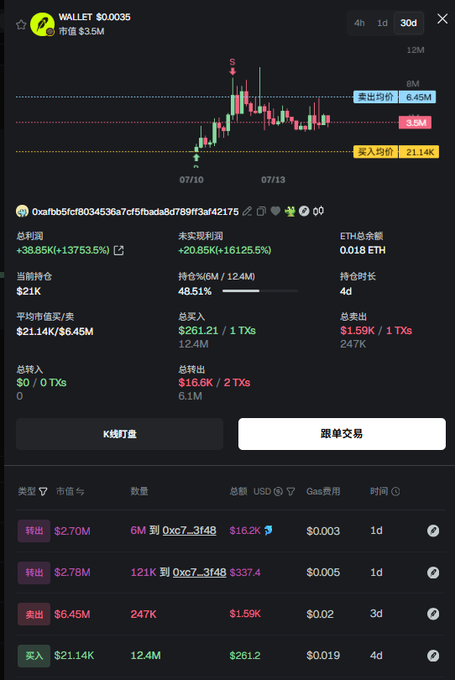Click the 3.5M current market cap tag
Viewport: 455px width, 680px height.
coord(415,123)
